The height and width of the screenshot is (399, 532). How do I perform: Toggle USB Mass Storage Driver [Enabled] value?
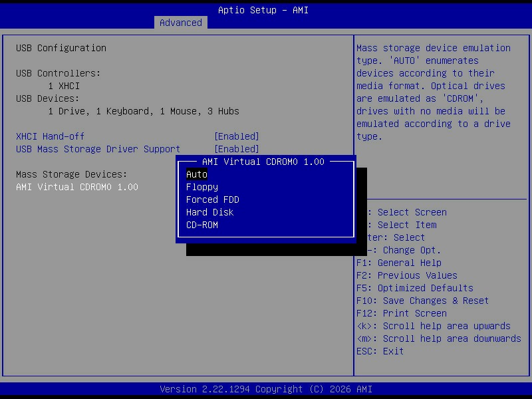pyautogui.click(x=237, y=149)
